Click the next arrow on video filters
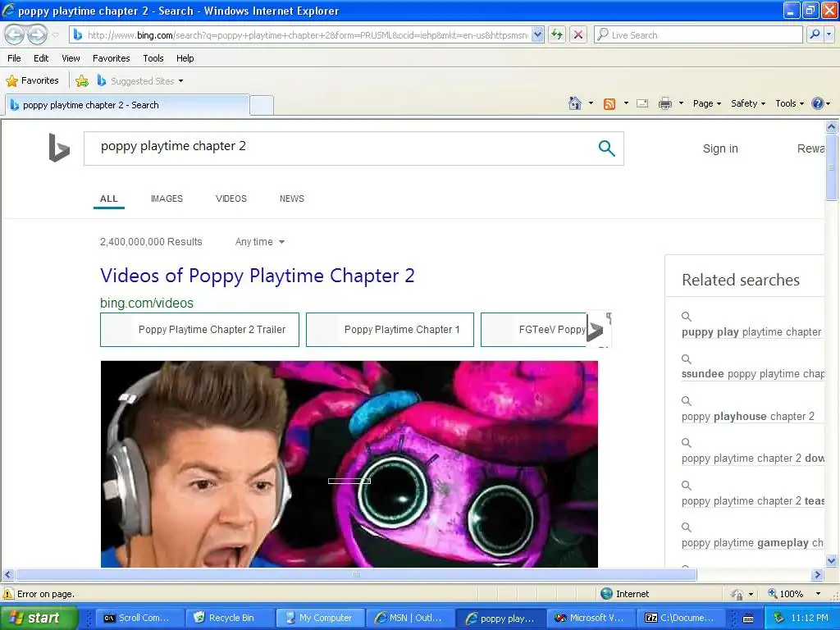840x630 pixels. [x=596, y=330]
